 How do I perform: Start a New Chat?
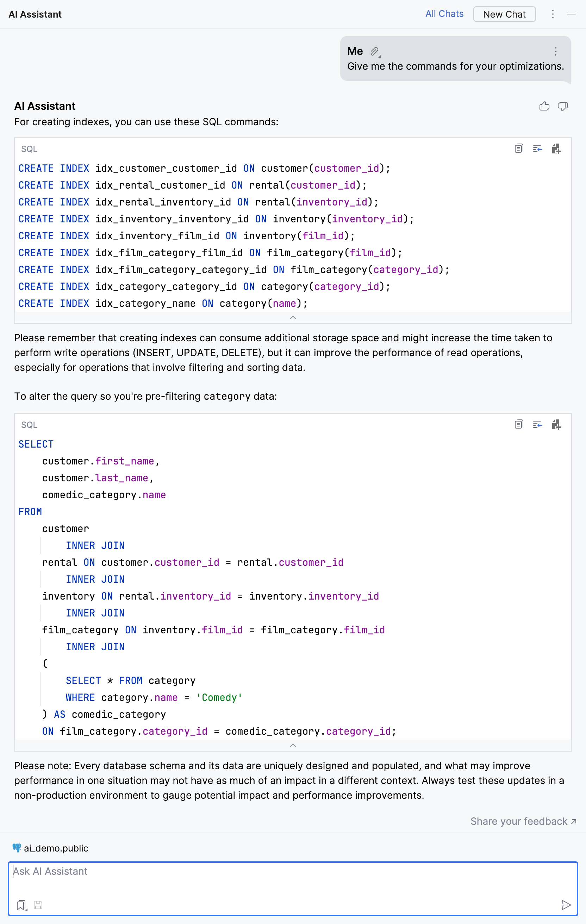(x=504, y=14)
